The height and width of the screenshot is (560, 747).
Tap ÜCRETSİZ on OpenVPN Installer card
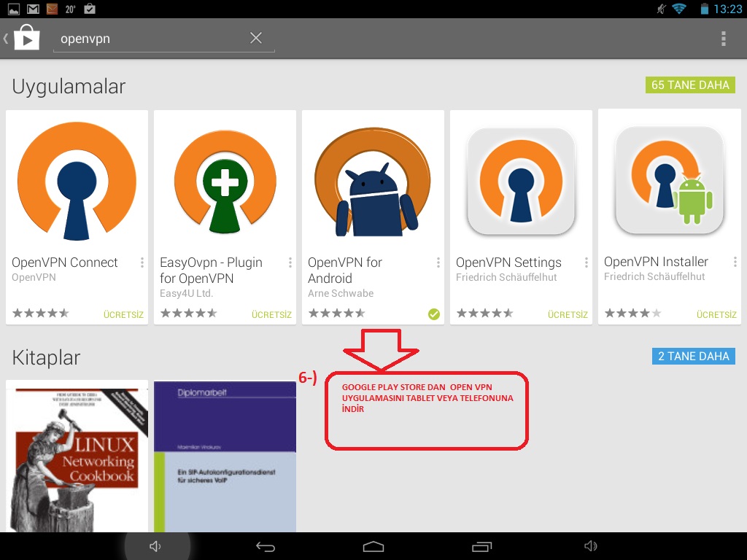[716, 315]
